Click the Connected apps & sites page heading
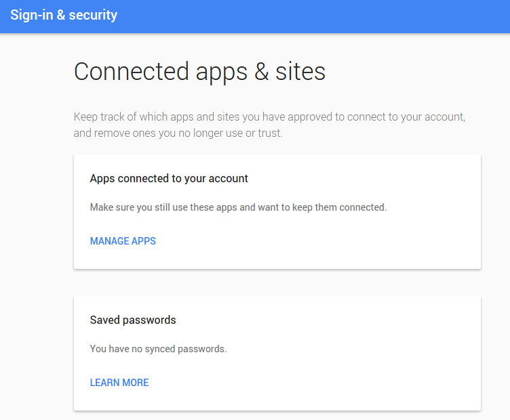The image size is (510, 420). [199, 72]
